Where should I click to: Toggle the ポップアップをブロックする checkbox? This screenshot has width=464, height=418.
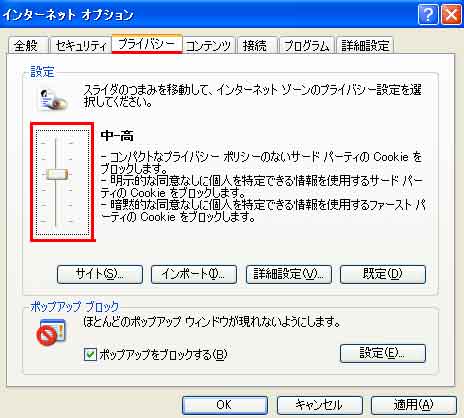tap(90, 354)
